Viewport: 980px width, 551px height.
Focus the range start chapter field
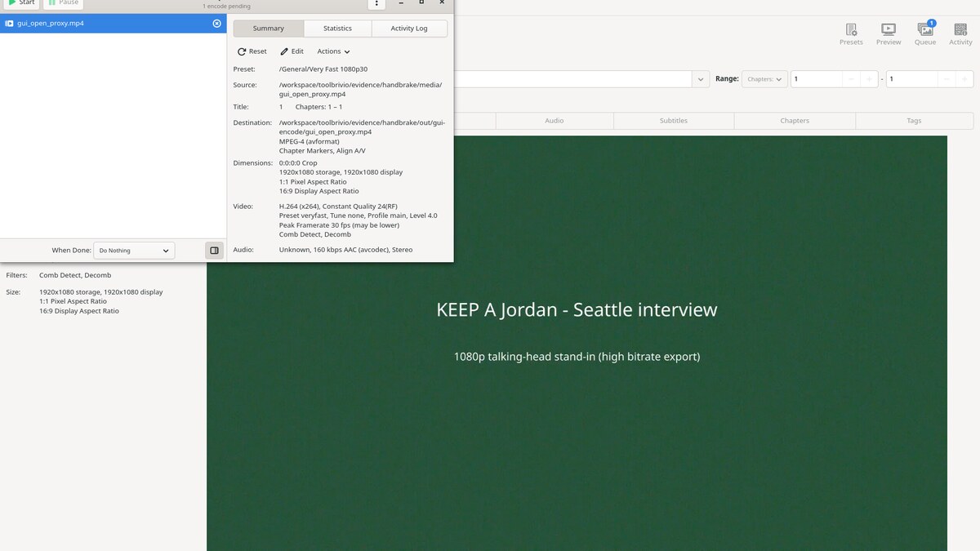tap(816, 79)
